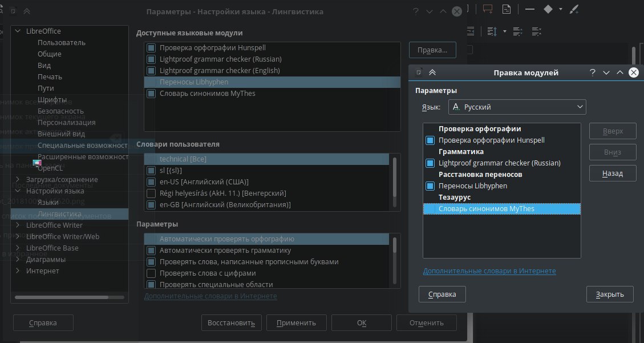Expand the Интернет tree node
The image size is (644, 343).
[18, 271]
